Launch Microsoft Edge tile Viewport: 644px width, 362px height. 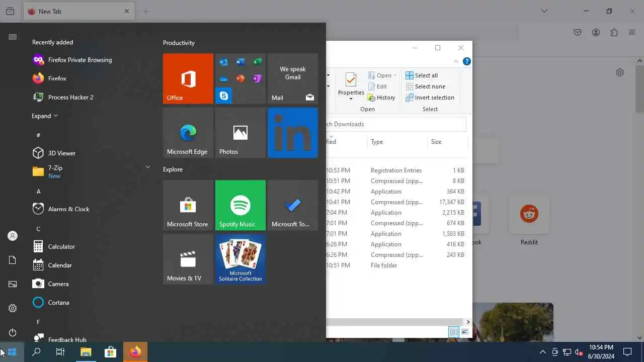(x=188, y=133)
